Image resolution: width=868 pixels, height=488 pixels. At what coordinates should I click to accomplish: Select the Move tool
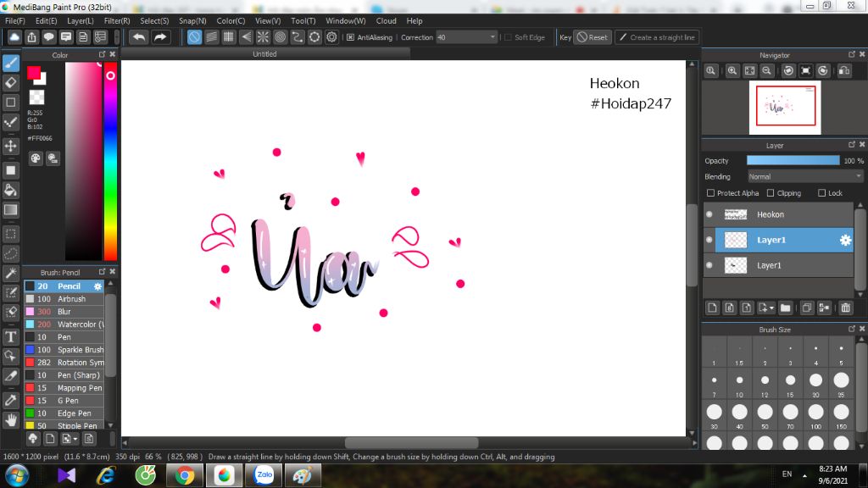(x=10, y=146)
